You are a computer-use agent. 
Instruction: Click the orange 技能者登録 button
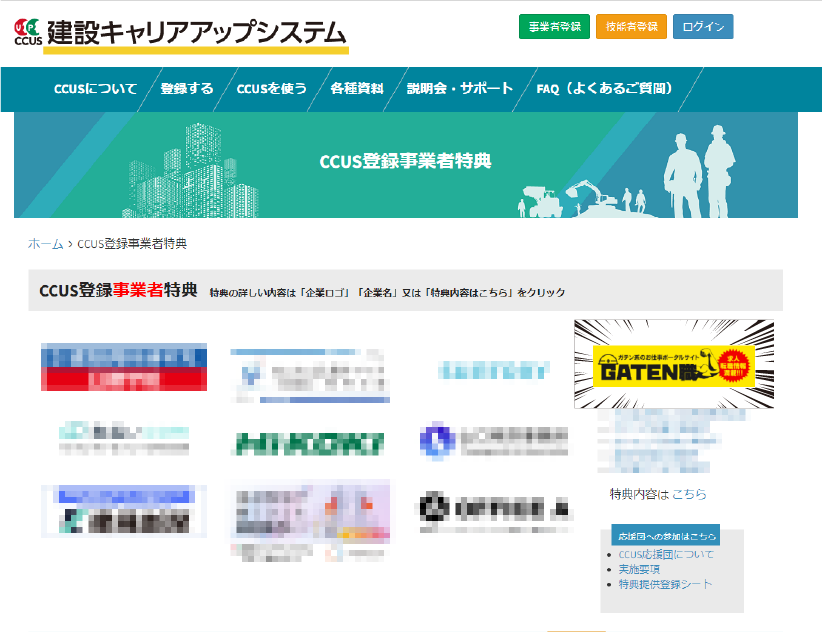tap(631, 27)
